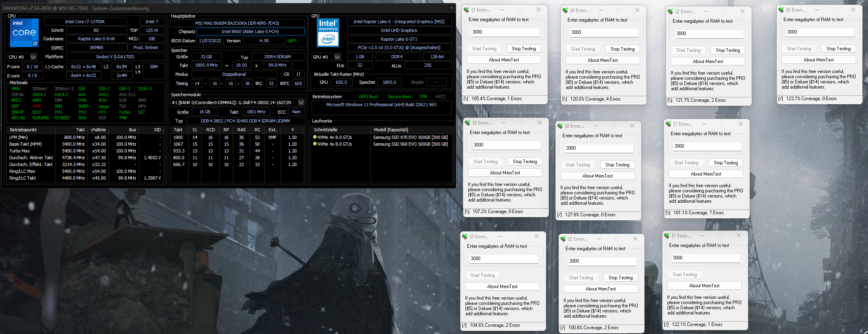Image resolution: width=868 pixels, height=334 pixels.
Task: Focus RAM megabytes field in 127.8% Coverage window
Action: point(599,148)
